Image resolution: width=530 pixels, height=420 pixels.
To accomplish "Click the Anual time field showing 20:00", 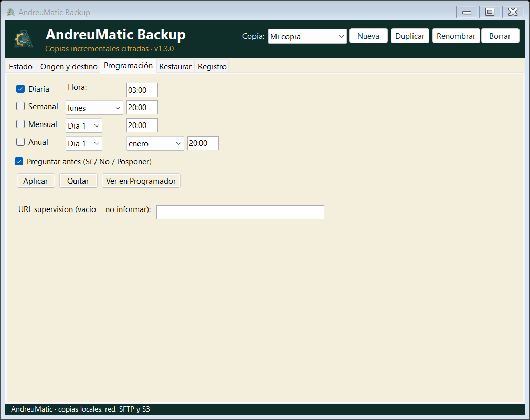I will click(x=203, y=143).
